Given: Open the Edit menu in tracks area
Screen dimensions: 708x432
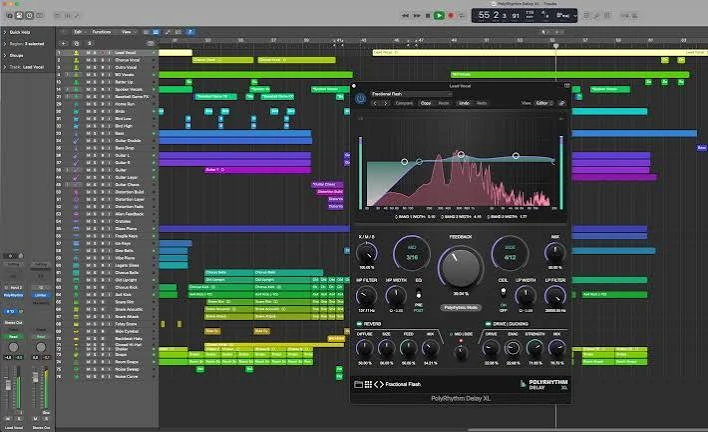Looking at the screenshot, I should [79, 32].
